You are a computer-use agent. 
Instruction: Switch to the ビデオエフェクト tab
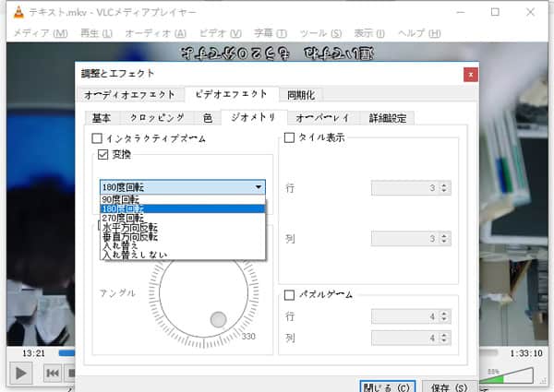[232, 94]
